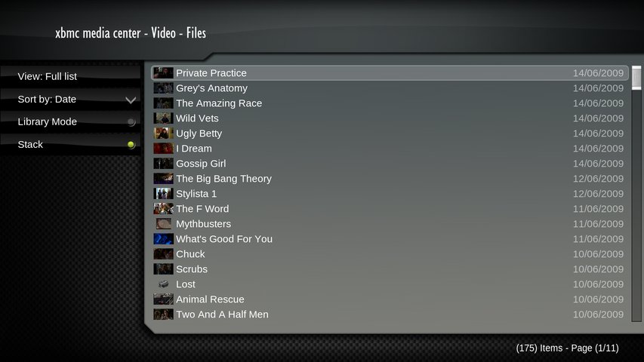Select the Ugly Betty thumbnail image
Image resolution: width=644 pixels, height=362 pixels.
pyautogui.click(x=164, y=133)
